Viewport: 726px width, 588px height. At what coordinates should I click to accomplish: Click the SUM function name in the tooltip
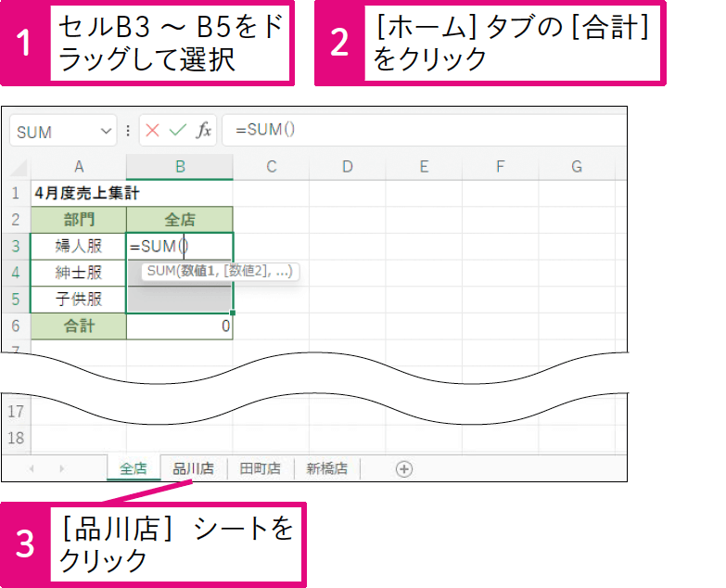click(x=161, y=271)
